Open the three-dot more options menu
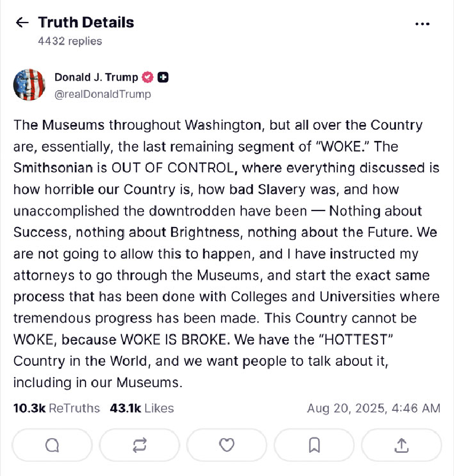454x476 pixels. (422, 24)
